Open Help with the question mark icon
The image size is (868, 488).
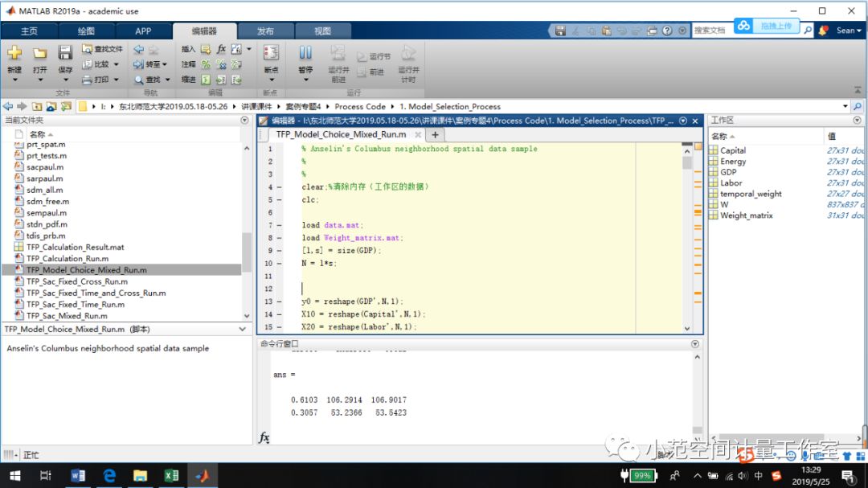pos(667,31)
